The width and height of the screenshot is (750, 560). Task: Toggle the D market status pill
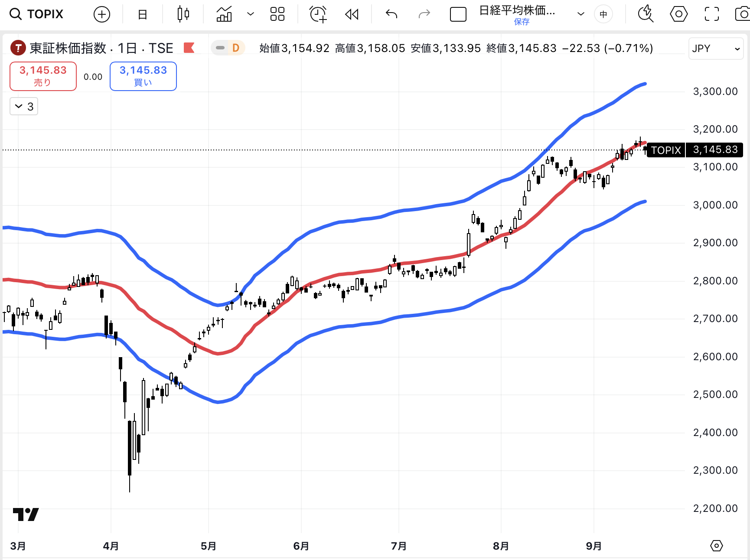click(x=228, y=48)
